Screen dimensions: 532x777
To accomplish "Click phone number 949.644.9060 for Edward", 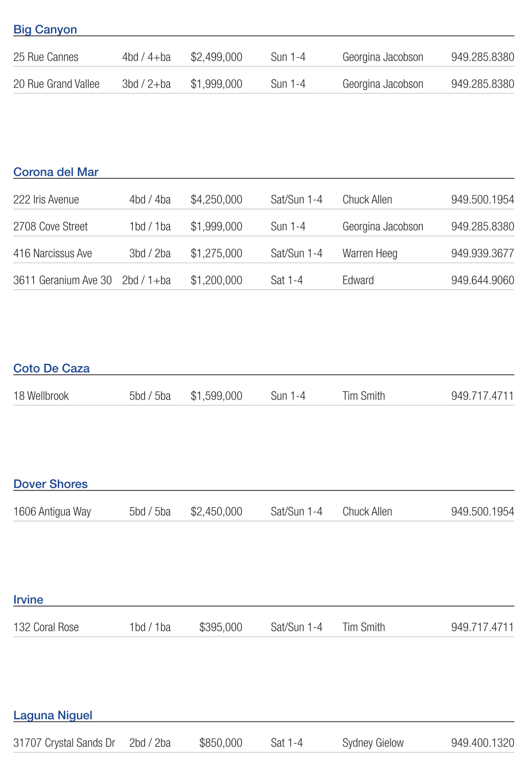I will point(482,281).
